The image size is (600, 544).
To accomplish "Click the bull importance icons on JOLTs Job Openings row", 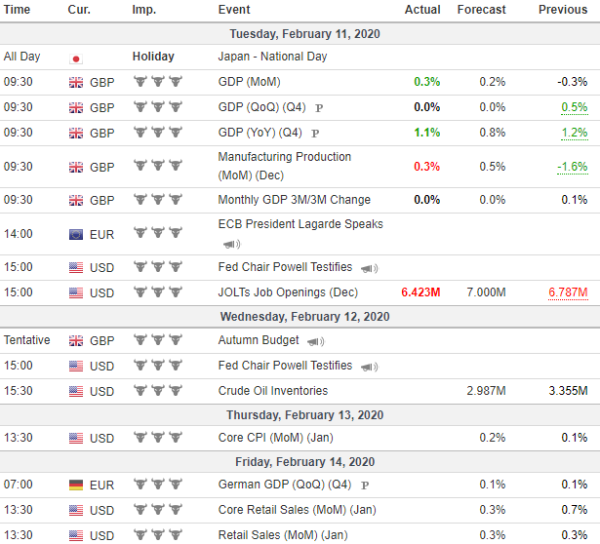I will click(x=158, y=293).
